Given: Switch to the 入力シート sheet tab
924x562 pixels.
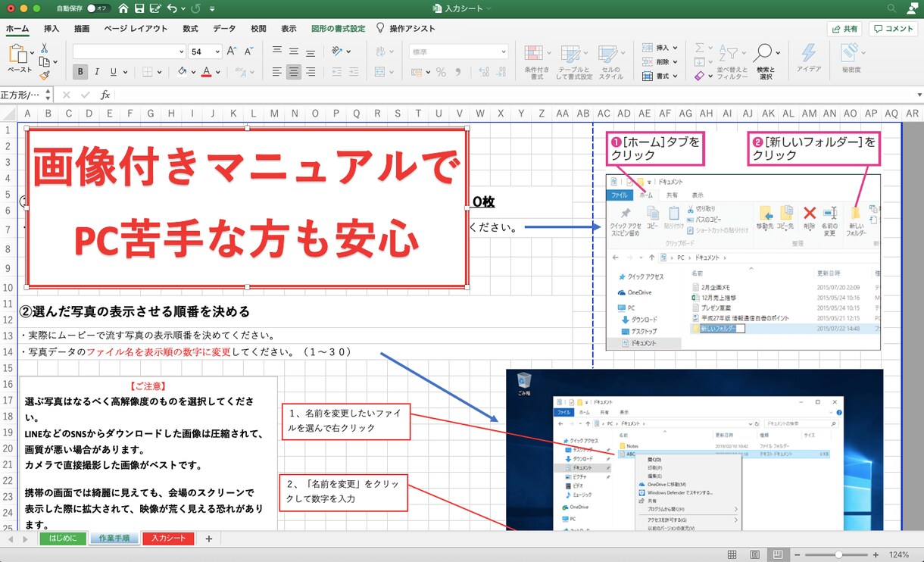Looking at the screenshot, I should point(168,539).
